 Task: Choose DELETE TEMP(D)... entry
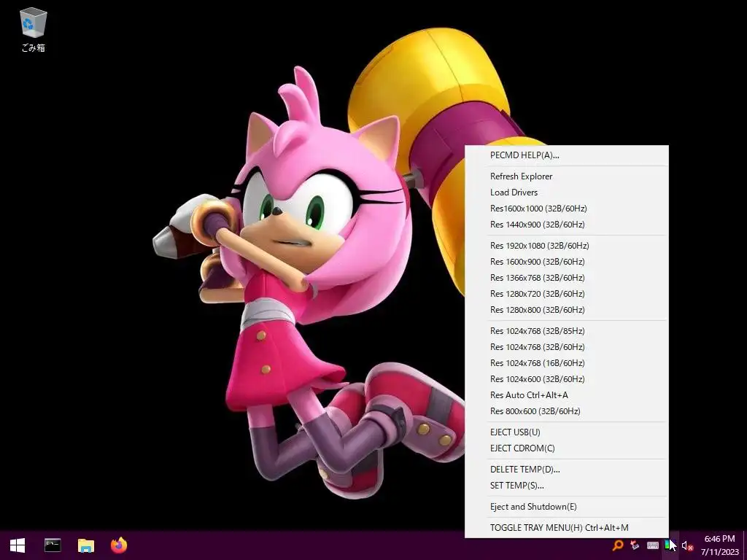point(566,470)
